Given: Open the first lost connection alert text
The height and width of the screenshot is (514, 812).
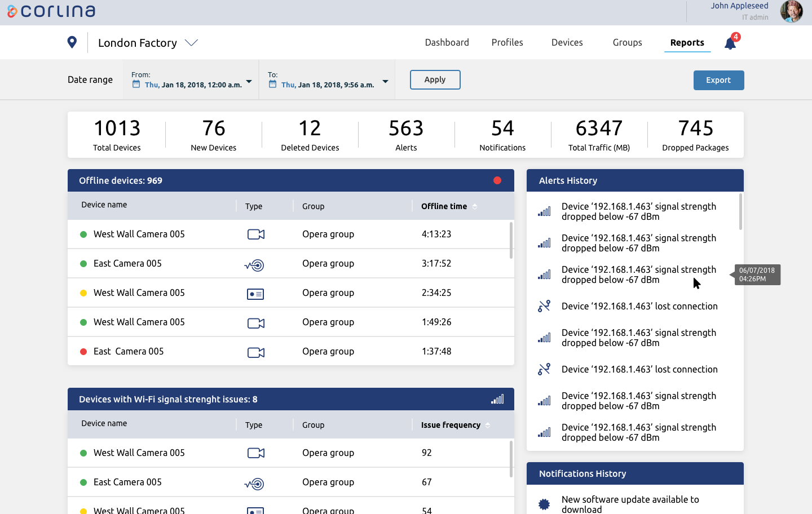Looking at the screenshot, I should point(639,306).
